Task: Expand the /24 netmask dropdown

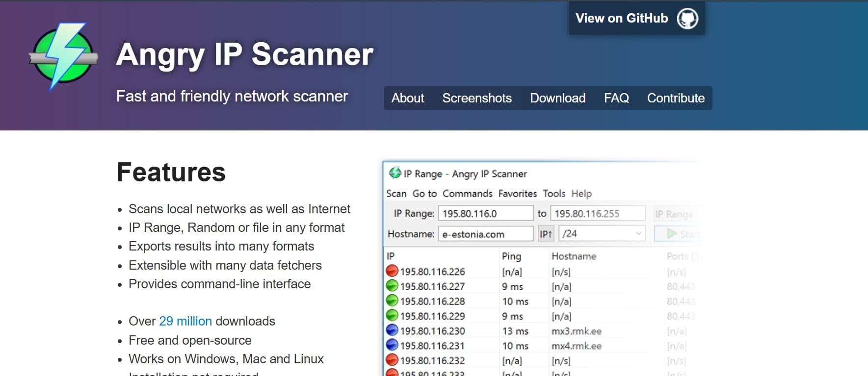Action: point(602,234)
